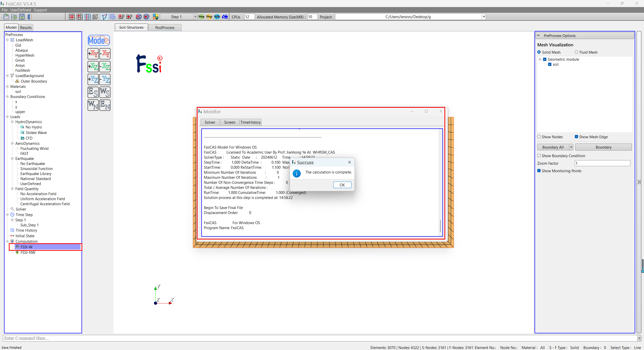Uncheck the soil mesh checkbox

click(550, 64)
